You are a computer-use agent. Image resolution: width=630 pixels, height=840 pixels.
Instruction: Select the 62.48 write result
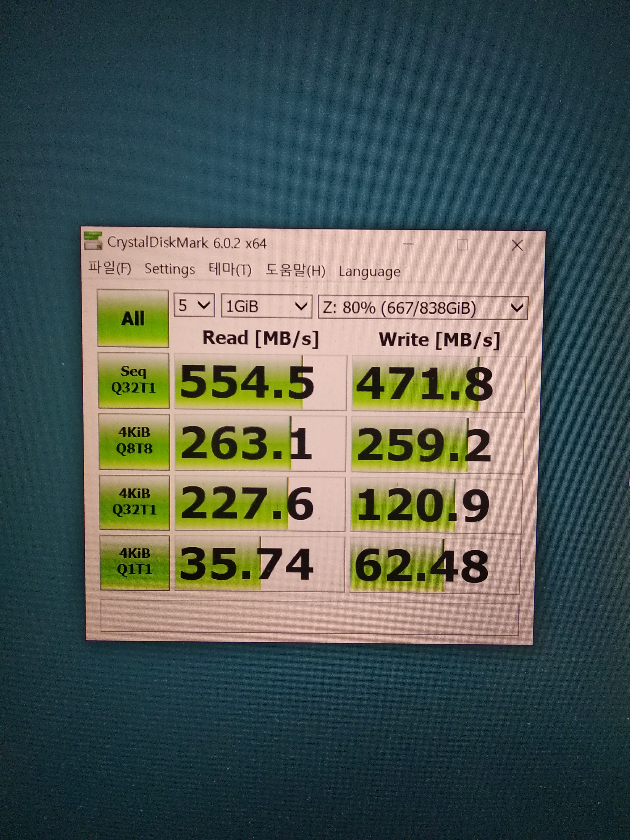[435, 566]
